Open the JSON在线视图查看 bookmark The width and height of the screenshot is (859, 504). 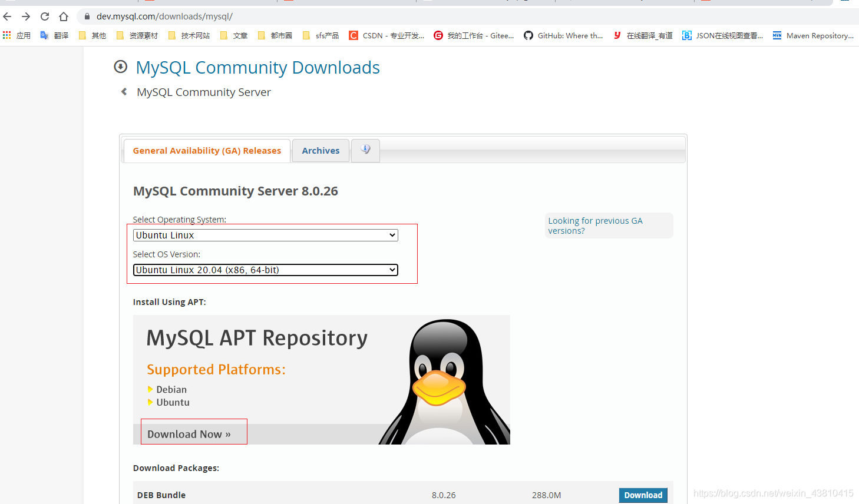click(722, 35)
